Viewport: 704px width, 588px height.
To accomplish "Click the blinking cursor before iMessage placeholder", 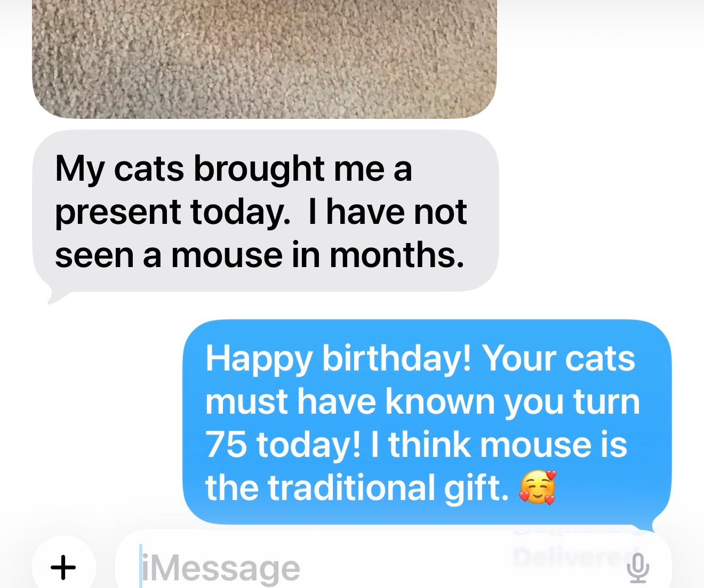I will 141,566.
